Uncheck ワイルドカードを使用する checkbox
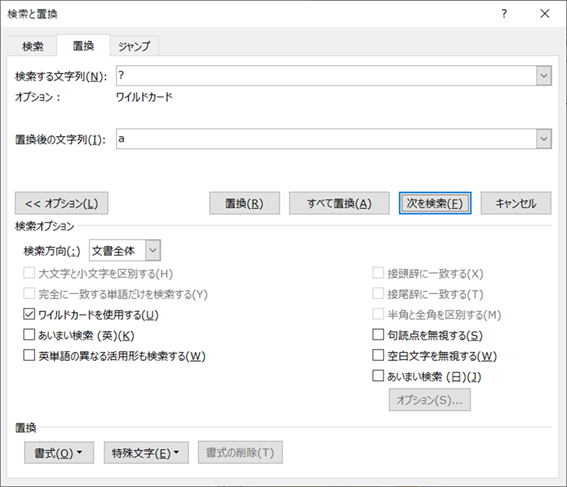Viewport: 567px width, 487px height. pos(29,314)
